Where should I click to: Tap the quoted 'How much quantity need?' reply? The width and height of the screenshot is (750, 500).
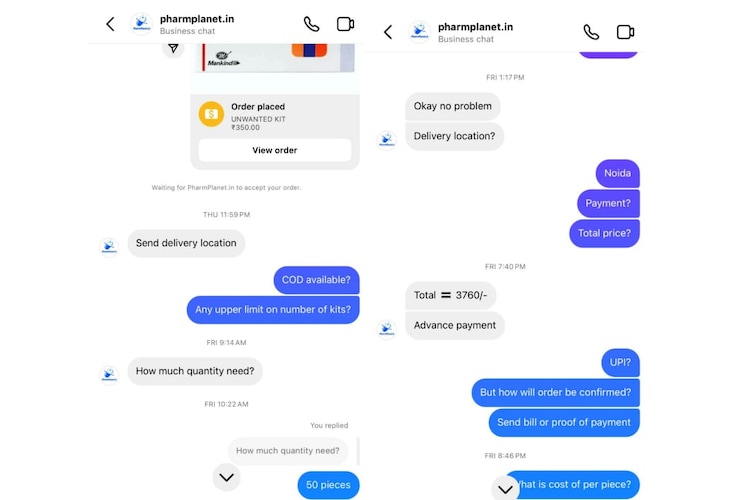pos(287,451)
